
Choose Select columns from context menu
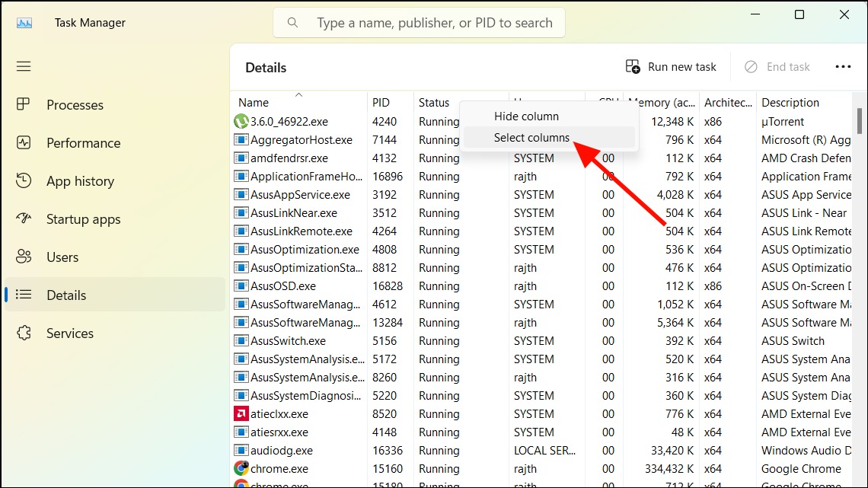548,137
